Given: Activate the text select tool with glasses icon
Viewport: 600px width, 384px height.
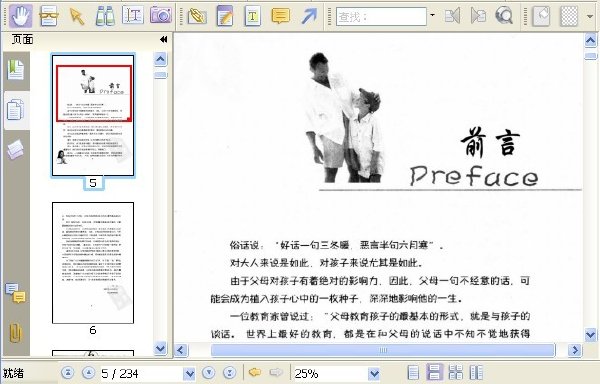Looking at the screenshot, I should pyautogui.click(x=49, y=16).
